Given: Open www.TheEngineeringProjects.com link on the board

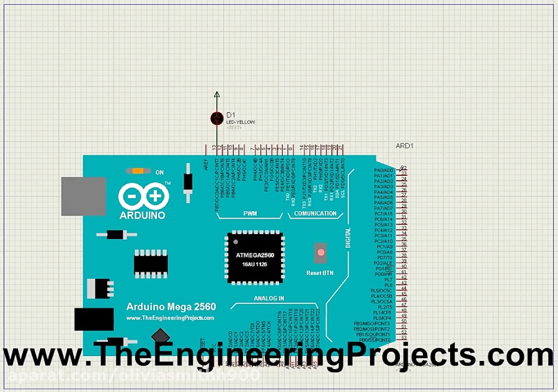Looking at the screenshot, I should [x=170, y=318].
